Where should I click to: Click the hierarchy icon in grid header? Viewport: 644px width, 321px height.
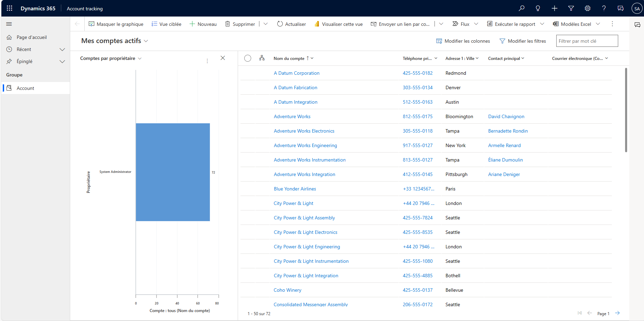262,58
